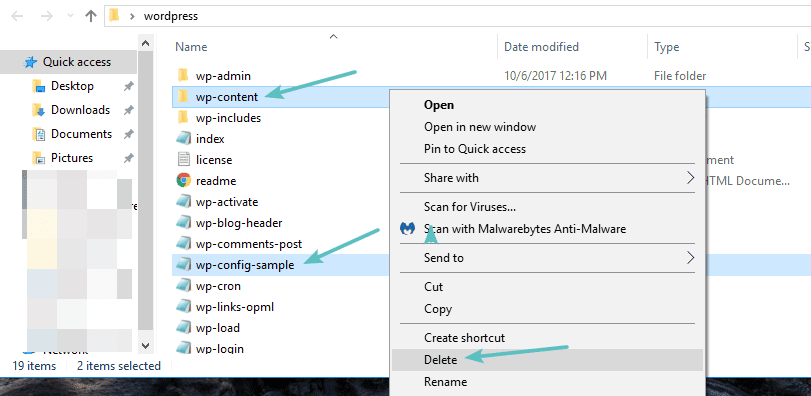Click the Documents folder icon
The height and width of the screenshot is (396, 811).
pyautogui.click(x=38, y=134)
